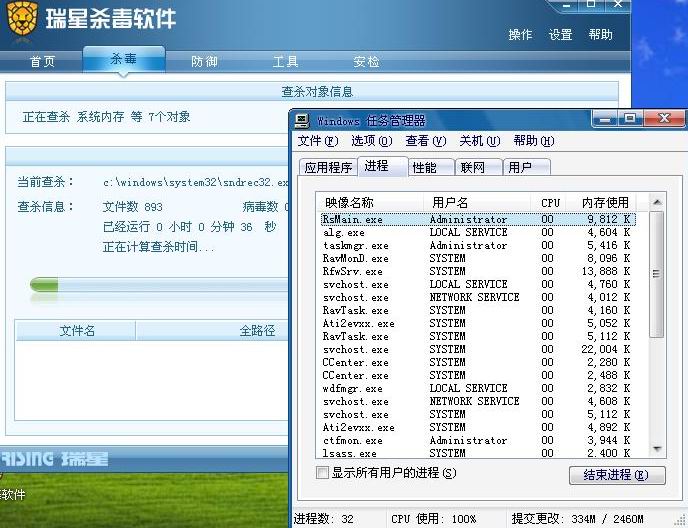The image size is (688, 528).
Task: Open the 查看(V) menu in Task Manager
Action: (x=426, y=141)
